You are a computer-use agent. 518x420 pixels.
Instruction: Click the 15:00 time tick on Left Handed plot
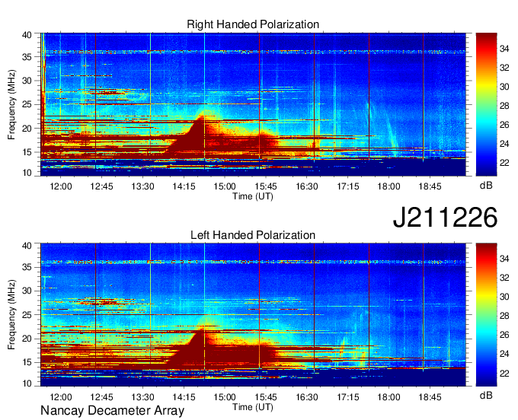click(225, 397)
